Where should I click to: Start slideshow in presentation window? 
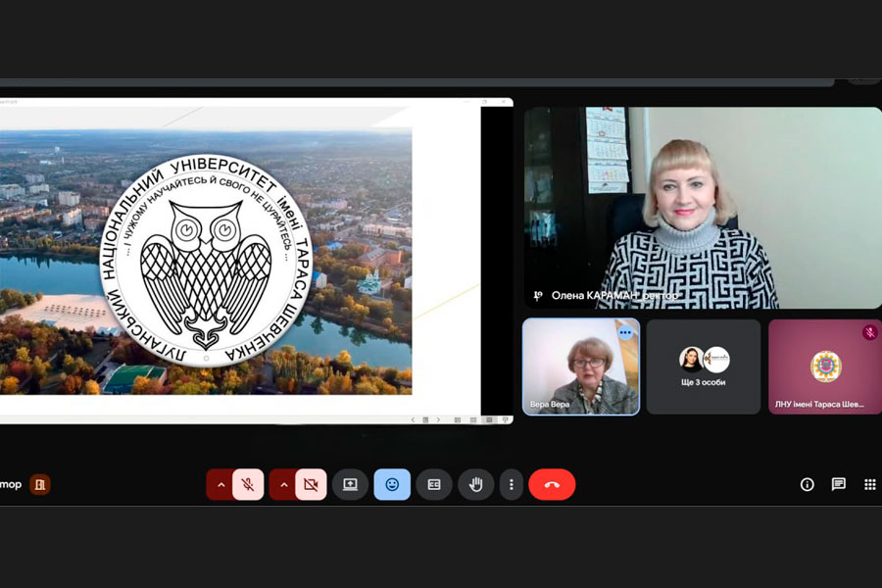pyautogui.click(x=505, y=419)
